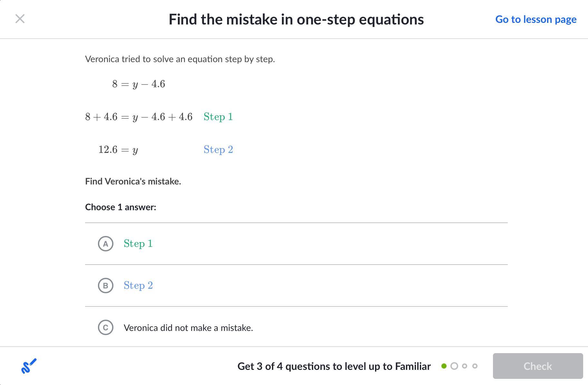Open the Go to lesson page link
Image resolution: width=588 pixels, height=385 pixels.
pyautogui.click(x=536, y=19)
